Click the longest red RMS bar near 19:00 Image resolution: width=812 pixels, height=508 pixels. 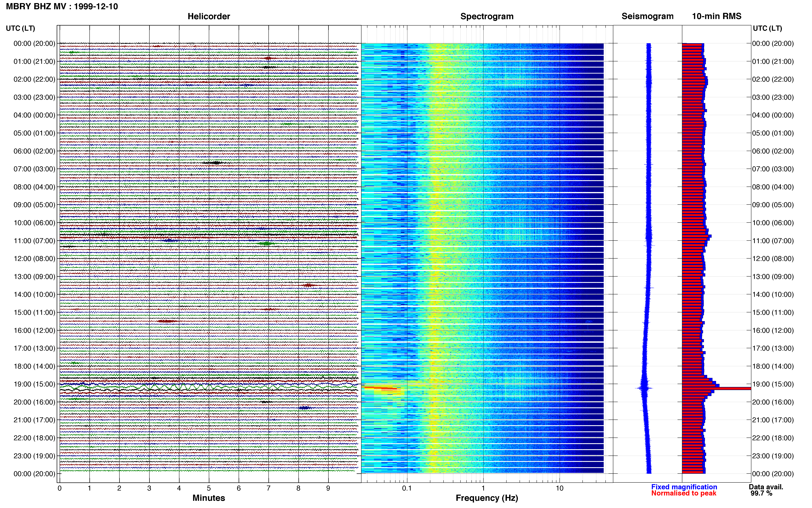[x=716, y=388]
